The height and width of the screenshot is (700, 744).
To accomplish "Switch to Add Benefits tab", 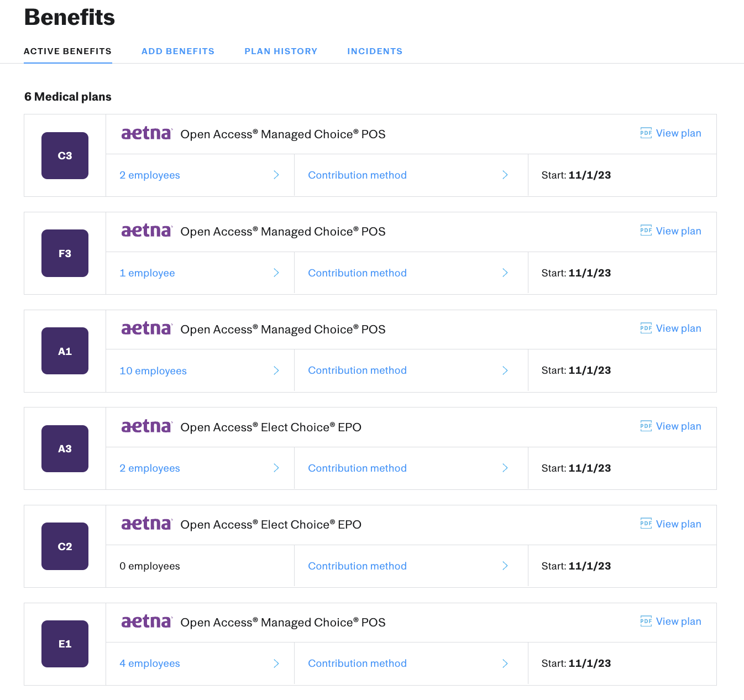I will tap(178, 51).
